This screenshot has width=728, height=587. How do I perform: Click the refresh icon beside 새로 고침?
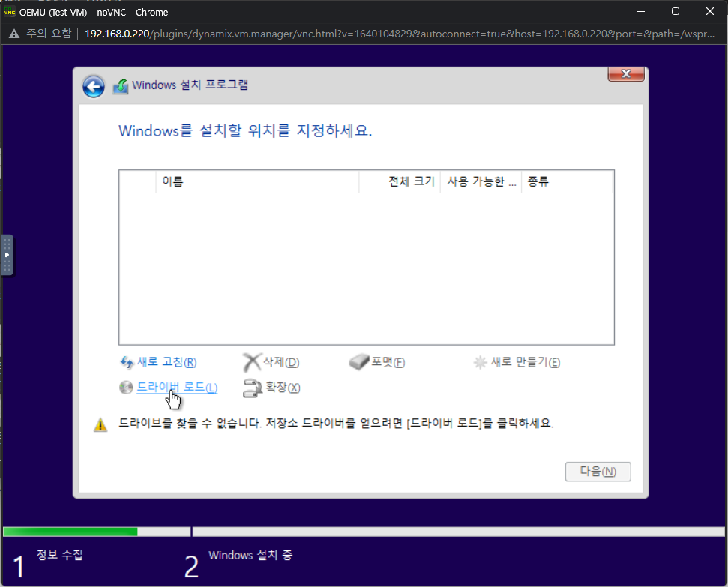click(x=127, y=362)
